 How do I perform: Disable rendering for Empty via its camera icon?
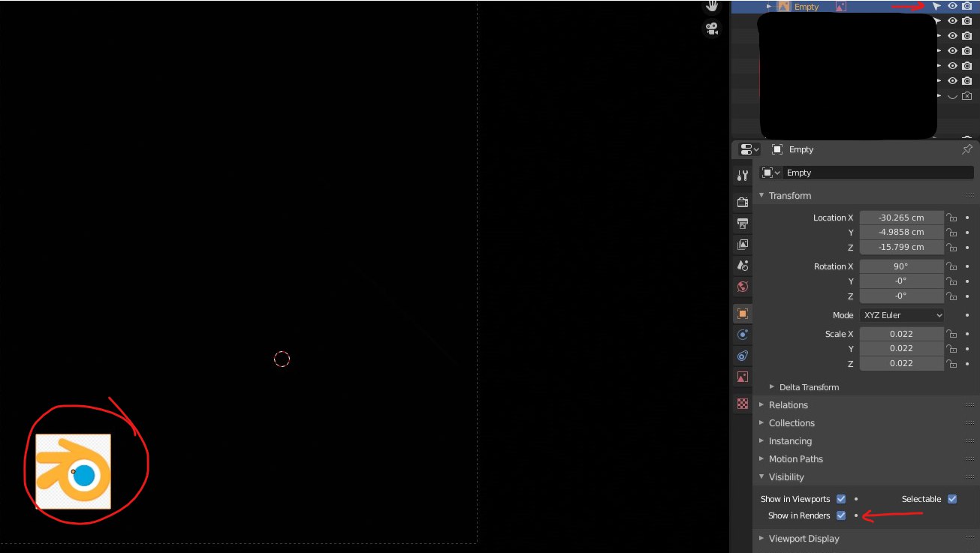pyautogui.click(x=967, y=6)
